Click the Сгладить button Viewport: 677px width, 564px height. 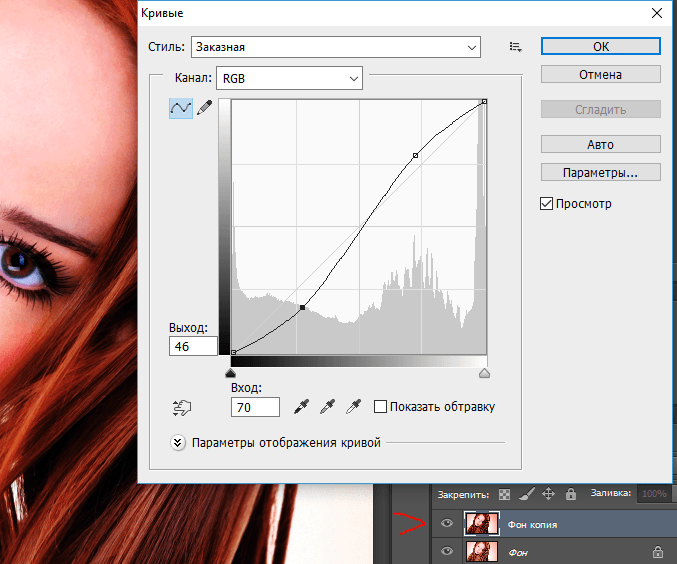point(601,109)
